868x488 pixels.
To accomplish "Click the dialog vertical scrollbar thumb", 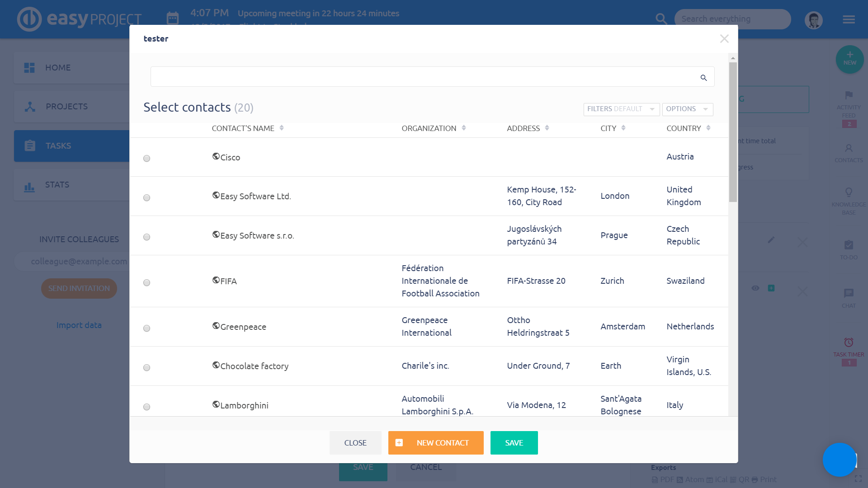I will 733,132.
